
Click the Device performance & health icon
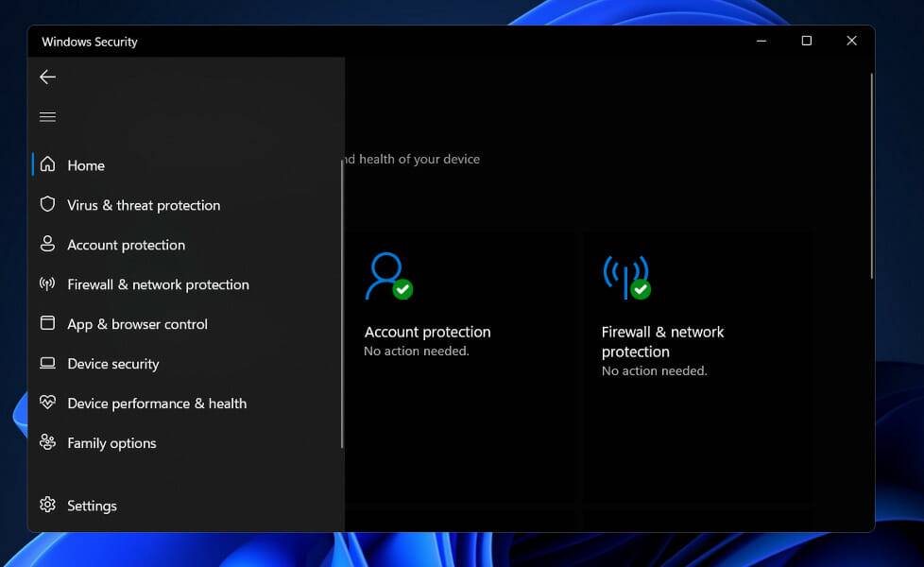click(x=48, y=404)
